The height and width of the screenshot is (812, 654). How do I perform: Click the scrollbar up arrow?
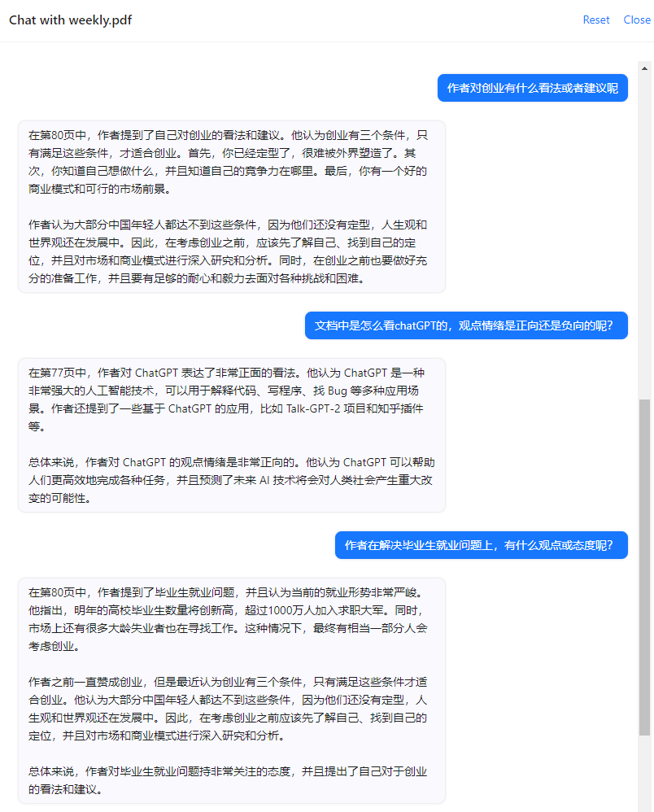coord(644,68)
